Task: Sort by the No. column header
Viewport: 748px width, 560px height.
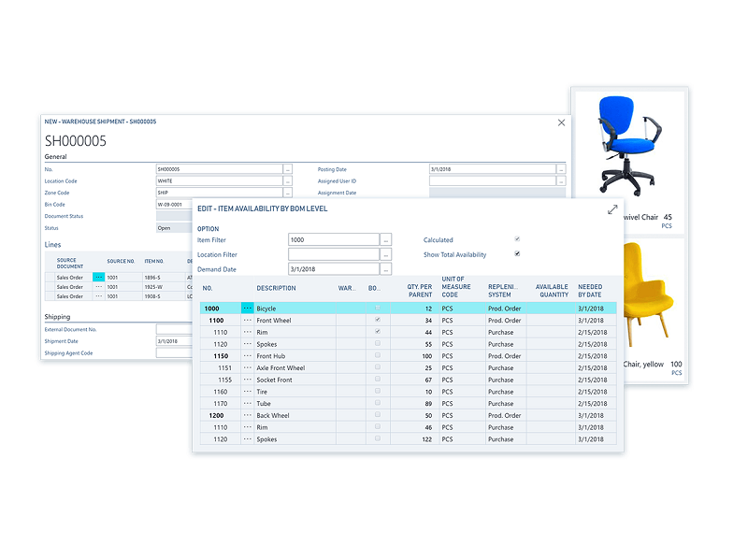Action: coord(208,288)
